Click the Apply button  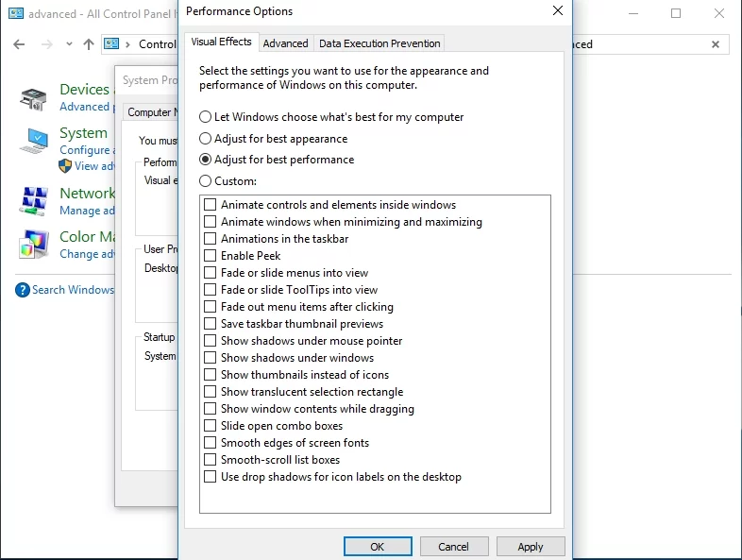(531, 547)
